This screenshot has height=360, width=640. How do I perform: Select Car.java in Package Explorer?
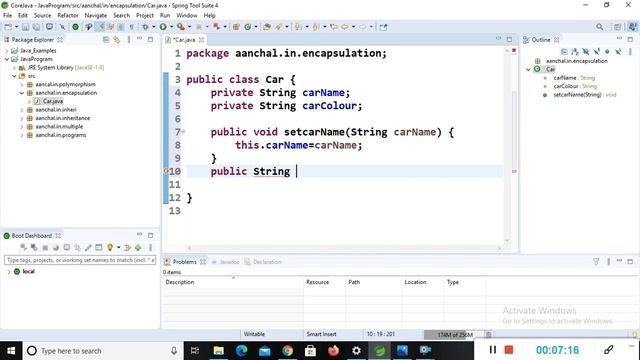click(53, 101)
